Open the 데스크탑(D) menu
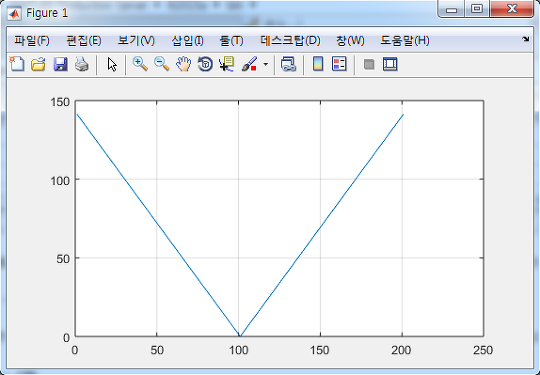 290,41
